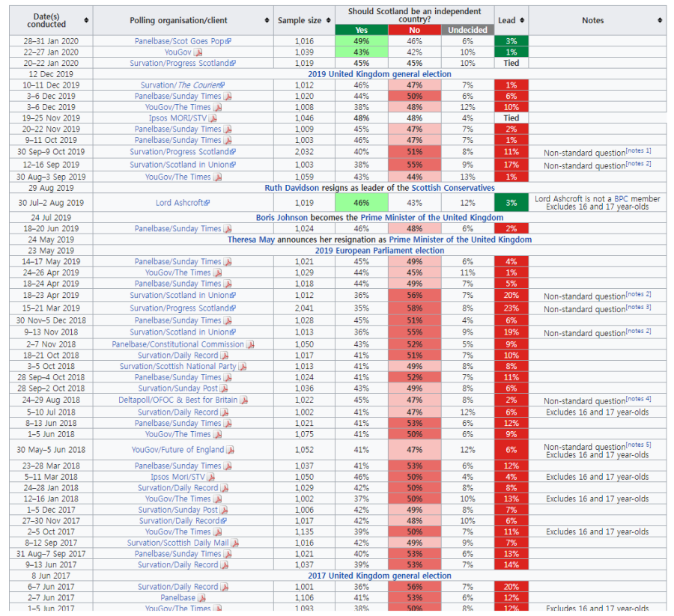The width and height of the screenshot is (674, 616).
Task: Jump to footnote notes 4 reference
Action: coord(638,399)
